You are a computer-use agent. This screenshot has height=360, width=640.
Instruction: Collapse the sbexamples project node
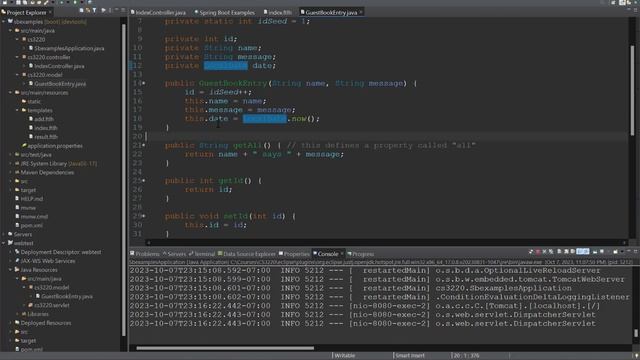pos(4,22)
